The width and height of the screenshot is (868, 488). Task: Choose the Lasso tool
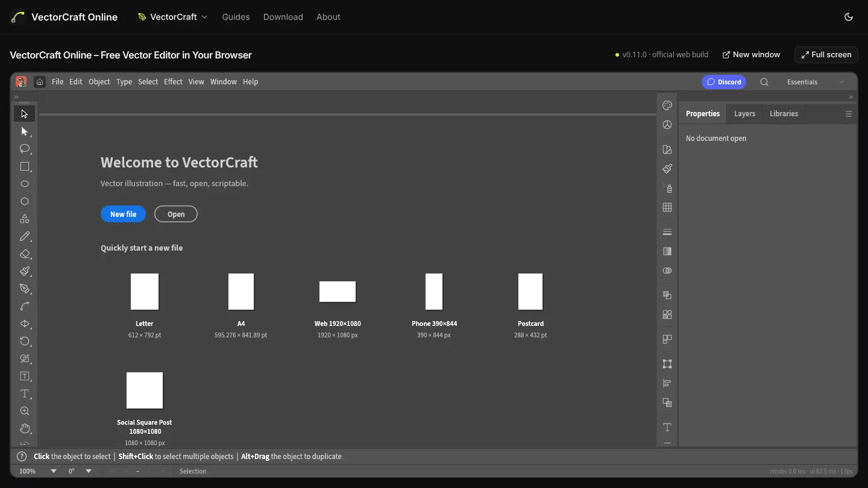click(x=25, y=149)
